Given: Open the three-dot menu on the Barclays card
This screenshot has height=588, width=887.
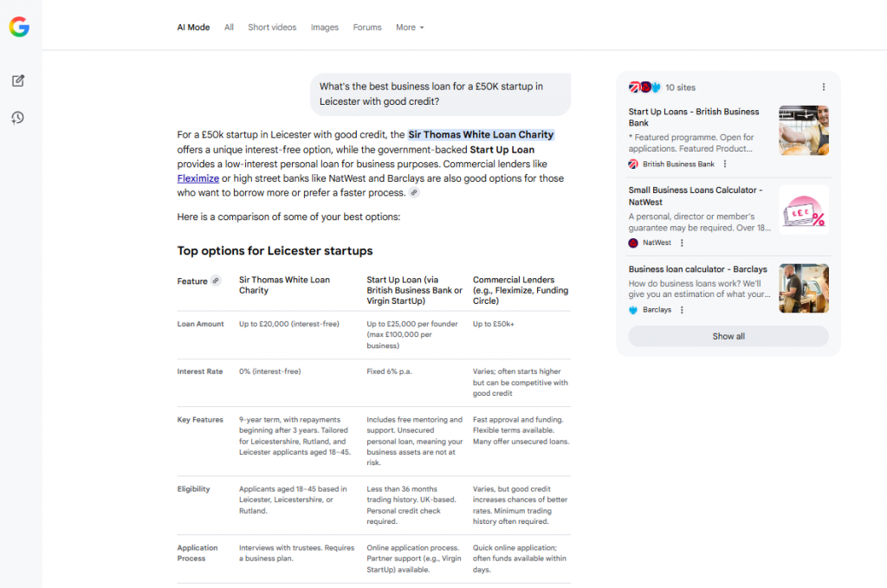Looking at the screenshot, I should click(683, 309).
